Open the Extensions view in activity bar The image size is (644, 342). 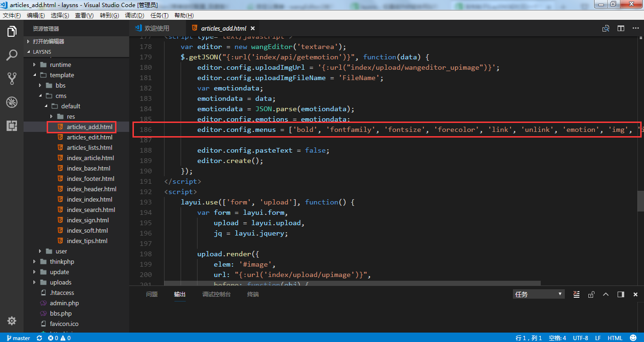click(x=12, y=125)
